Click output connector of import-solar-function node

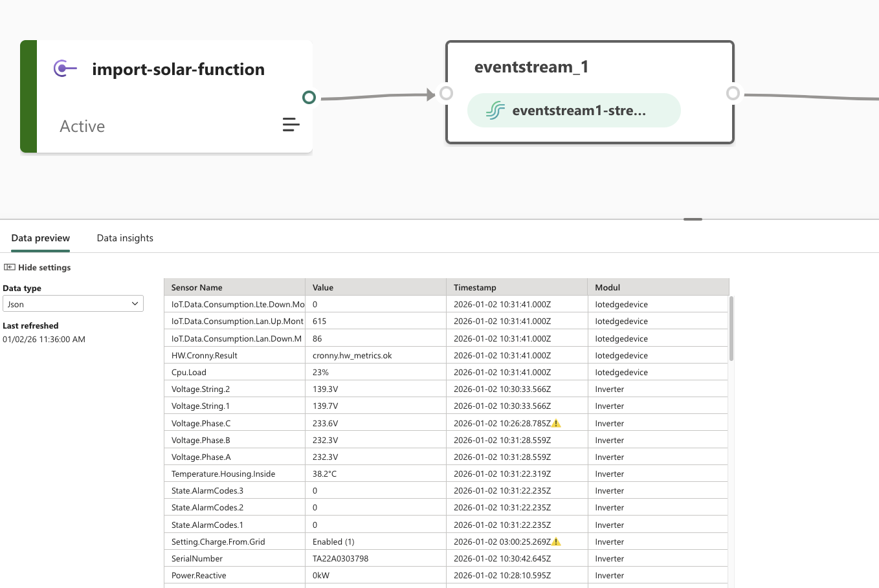[x=309, y=98]
